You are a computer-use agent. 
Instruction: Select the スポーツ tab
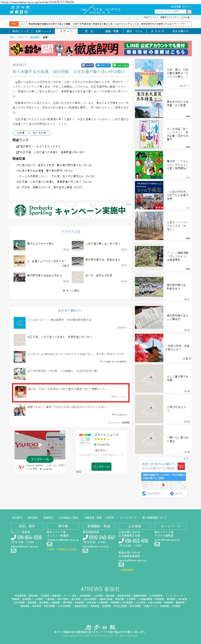point(66,31)
